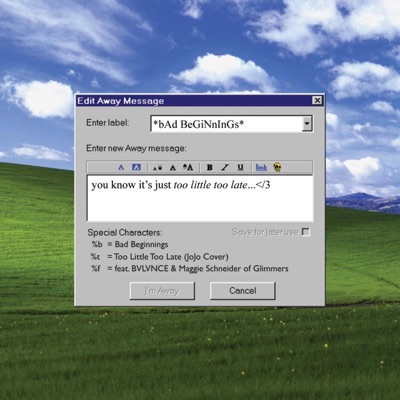The image size is (400, 400).
Task: Click the 'Enter label:' text
Action: (107, 123)
